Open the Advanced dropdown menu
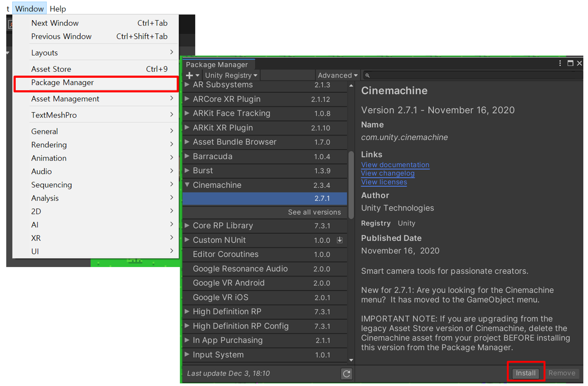Image resolution: width=588 pixels, height=386 pixels. (x=337, y=75)
